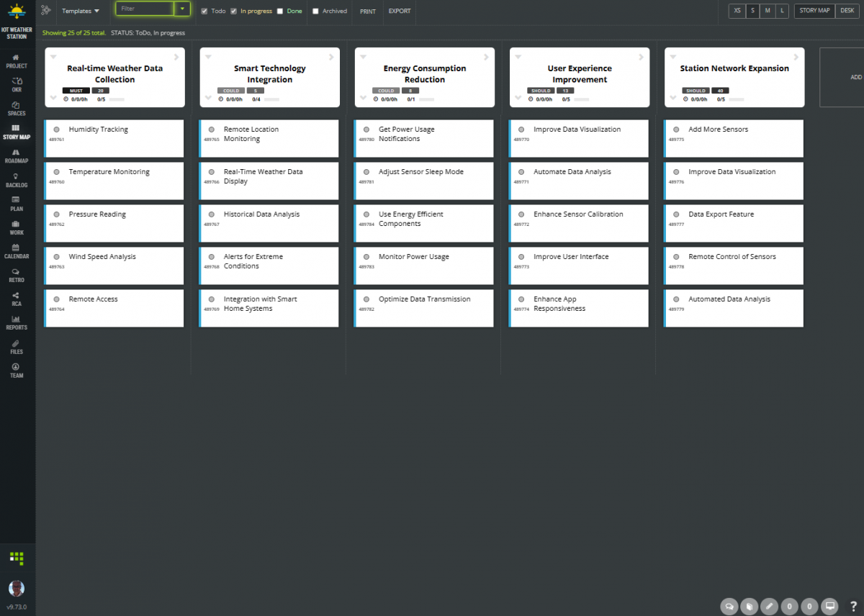The image size is (864, 616).
Task: Click the pencil edit icon near bottom right
Action: tap(769, 607)
